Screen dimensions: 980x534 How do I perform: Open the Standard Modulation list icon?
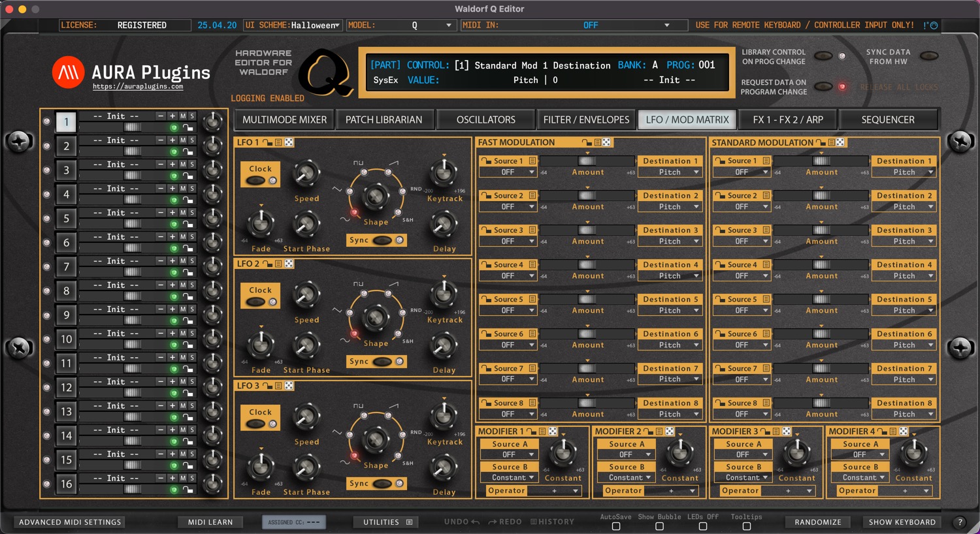[x=831, y=142]
